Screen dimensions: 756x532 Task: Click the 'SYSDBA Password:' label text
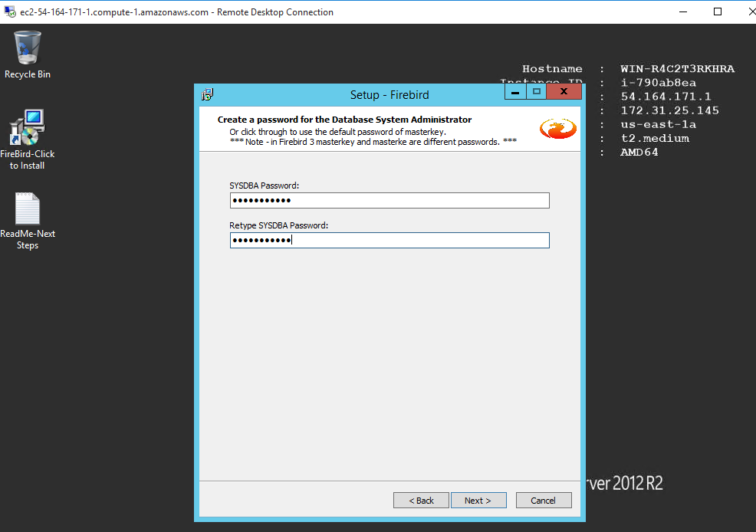pos(264,186)
